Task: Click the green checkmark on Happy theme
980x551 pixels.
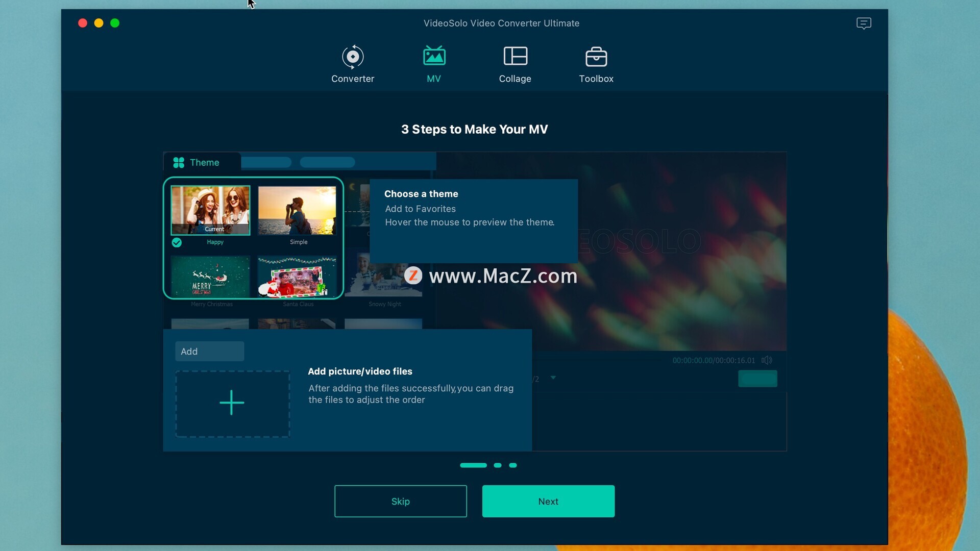Action: pos(177,242)
